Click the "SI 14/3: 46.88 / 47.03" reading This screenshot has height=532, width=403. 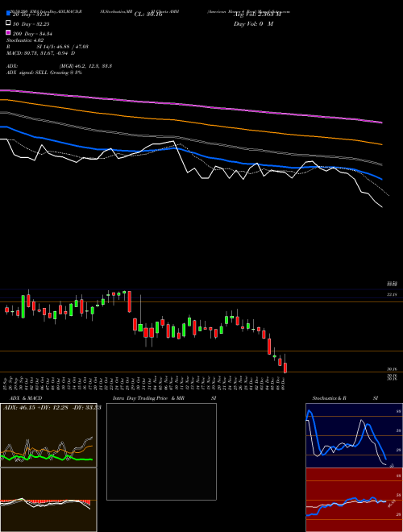[x=63, y=47]
